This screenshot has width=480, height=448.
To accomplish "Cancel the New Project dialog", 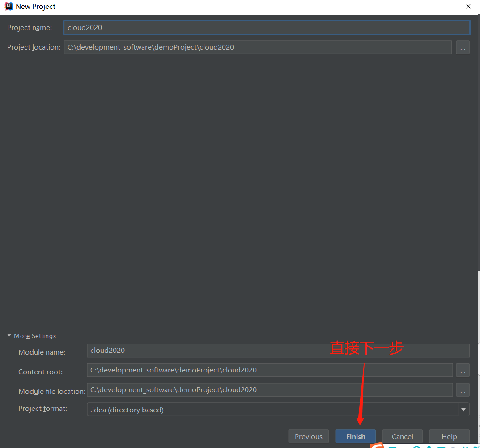I will coord(402,436).
